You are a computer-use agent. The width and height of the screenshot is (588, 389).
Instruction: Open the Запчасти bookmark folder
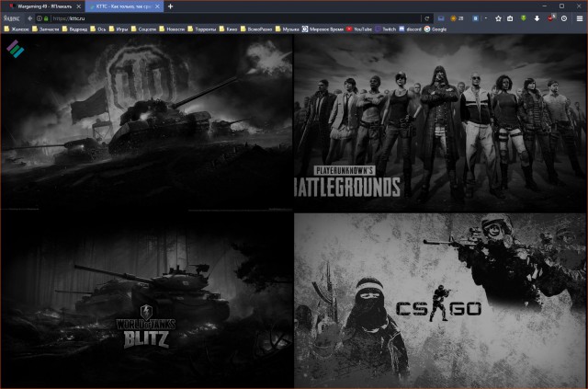(46, 29)
